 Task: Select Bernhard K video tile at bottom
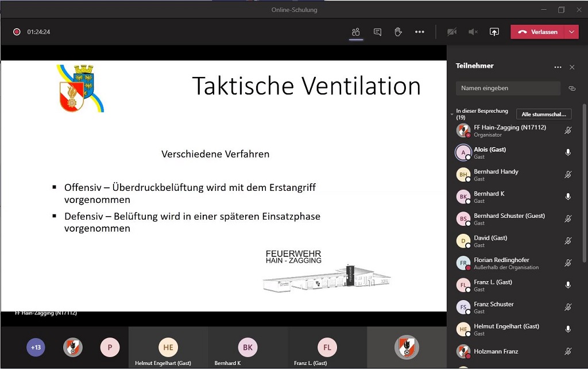[x=247, y=347]
